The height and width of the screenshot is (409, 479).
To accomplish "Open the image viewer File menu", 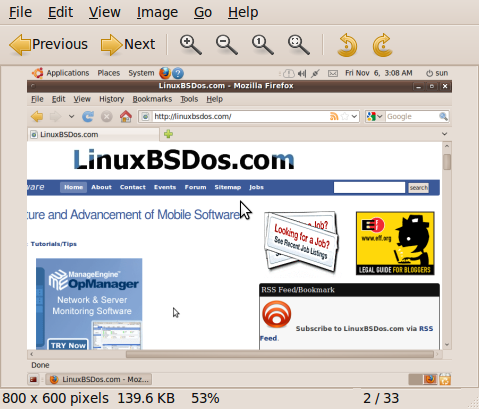I will [x=20, y=12].
